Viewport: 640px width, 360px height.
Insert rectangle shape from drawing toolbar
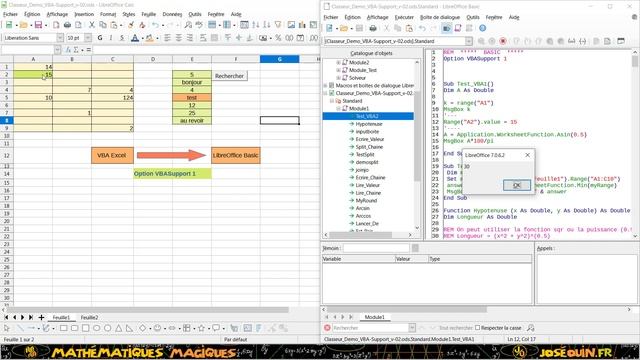point(63,328)
